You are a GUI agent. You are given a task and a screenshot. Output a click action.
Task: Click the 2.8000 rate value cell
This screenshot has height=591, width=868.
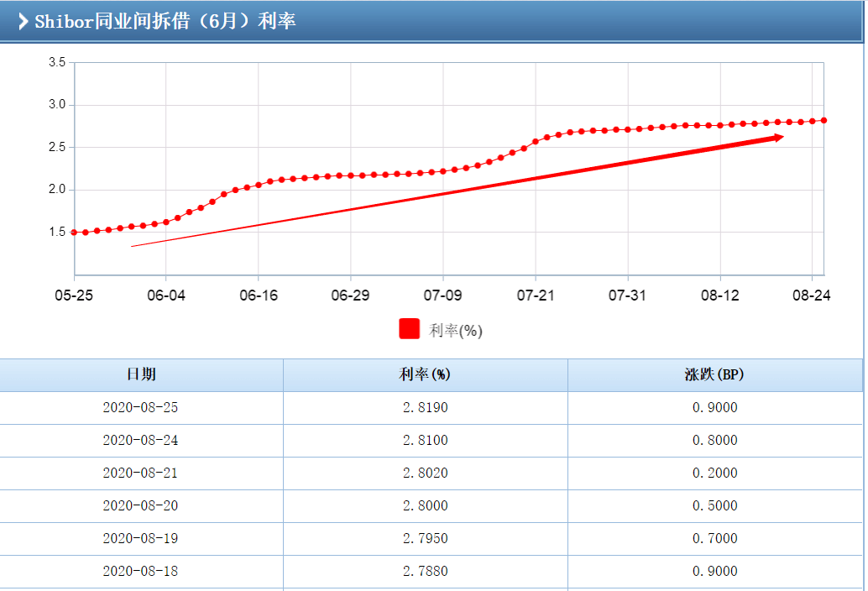click(x=425, y=506)
